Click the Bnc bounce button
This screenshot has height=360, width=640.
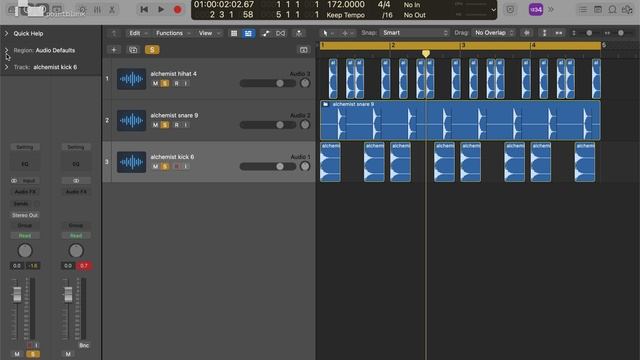tap(84, 345)
